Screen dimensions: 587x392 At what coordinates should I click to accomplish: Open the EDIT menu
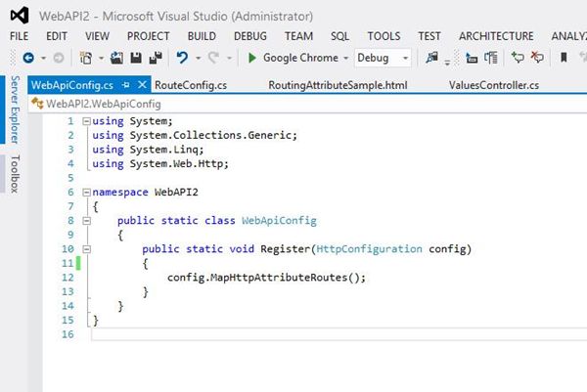click(x=57, y=36)
